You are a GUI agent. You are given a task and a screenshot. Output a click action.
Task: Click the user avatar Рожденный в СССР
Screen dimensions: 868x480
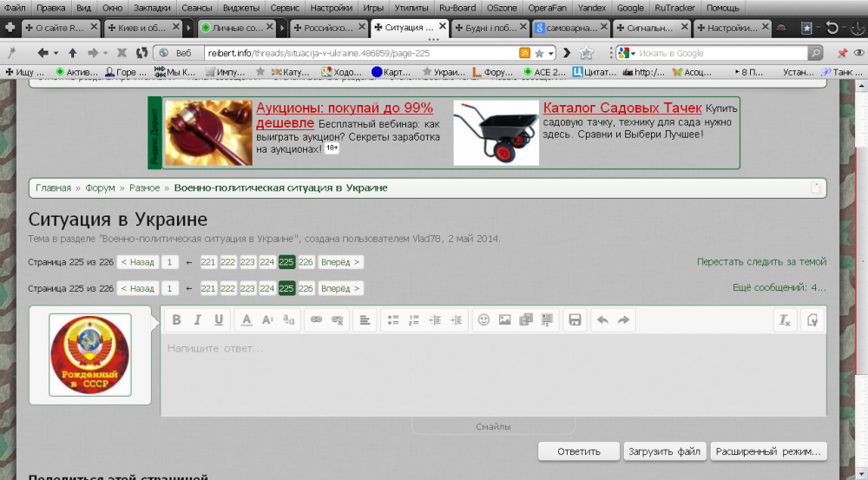point(90,355)
